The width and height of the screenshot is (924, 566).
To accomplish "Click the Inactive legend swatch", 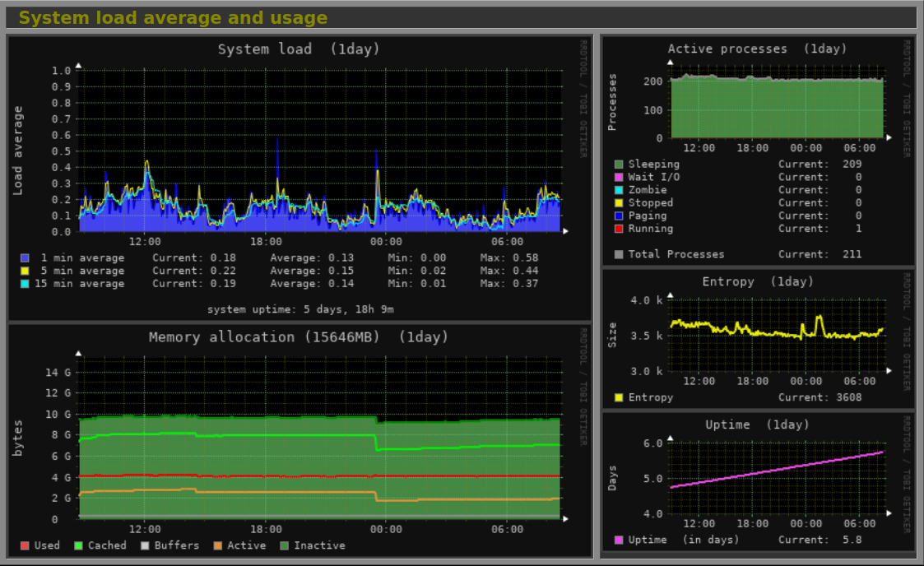I will (285, 545).
